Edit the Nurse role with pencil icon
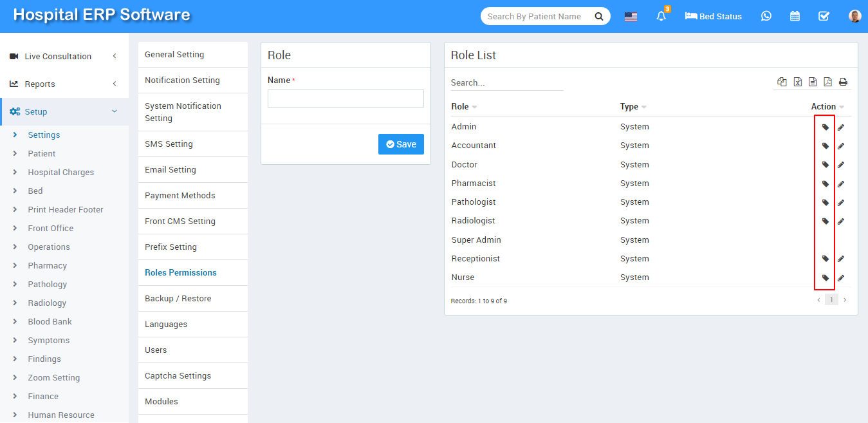Viewport: 868px width, 423px height. (x=841, y=278)
